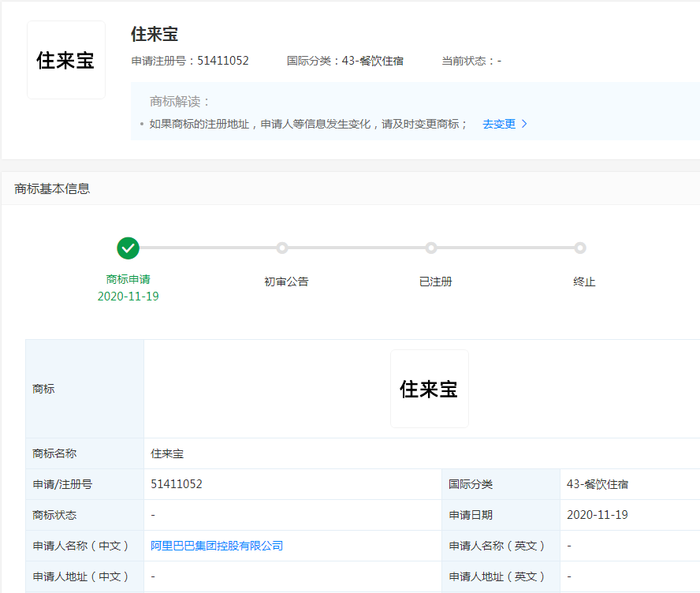The image size is (700, 593).
Task: Click the 已注册 progress circle
Action: click(x=431, y=248)
